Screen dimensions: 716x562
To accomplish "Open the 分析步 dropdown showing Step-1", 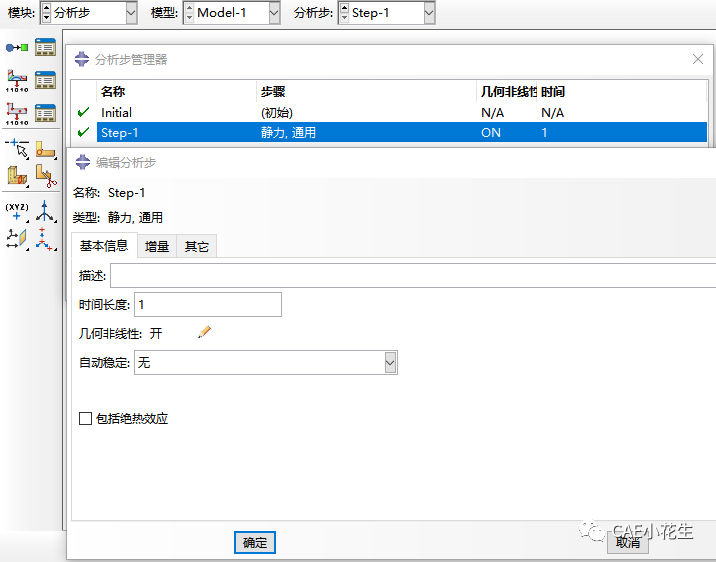I will click(x=429, y=13).
